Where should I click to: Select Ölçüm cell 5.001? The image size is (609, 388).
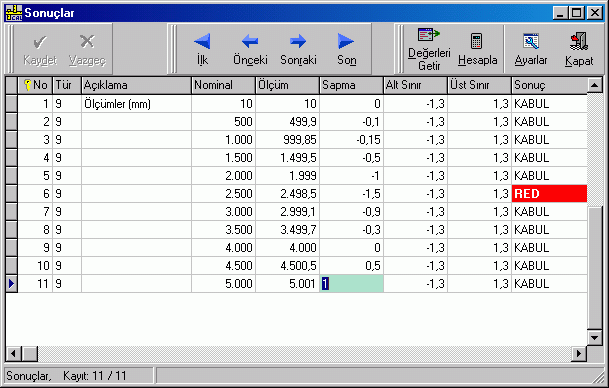(x=287, y=284)
